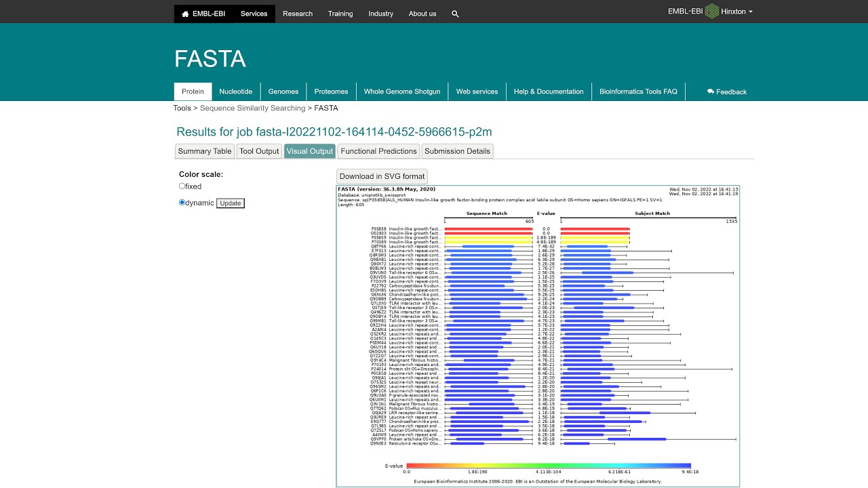Follow Sequence Similarity Searching breadcrumb link
868x488 pixels.
[252, 108]
